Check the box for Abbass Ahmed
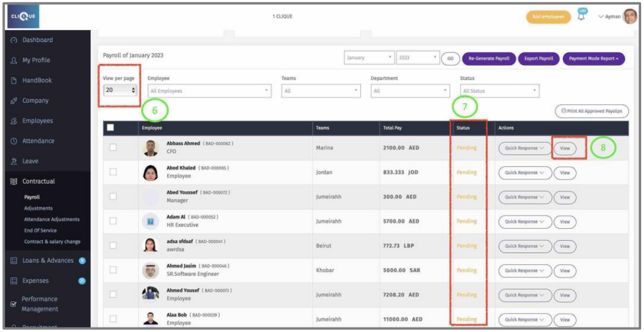This screenshot has height=332, width=644. coord(113,148)
